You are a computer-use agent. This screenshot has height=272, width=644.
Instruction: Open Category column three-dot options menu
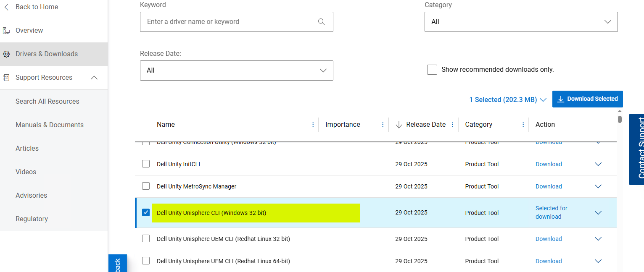point(523,125)
